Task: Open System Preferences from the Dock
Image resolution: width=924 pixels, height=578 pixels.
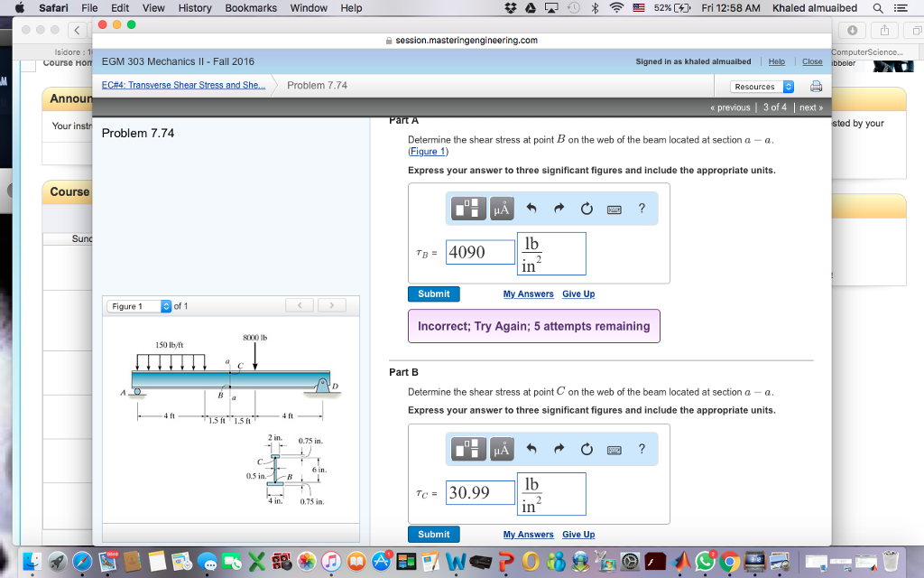Action: point(630,561)
